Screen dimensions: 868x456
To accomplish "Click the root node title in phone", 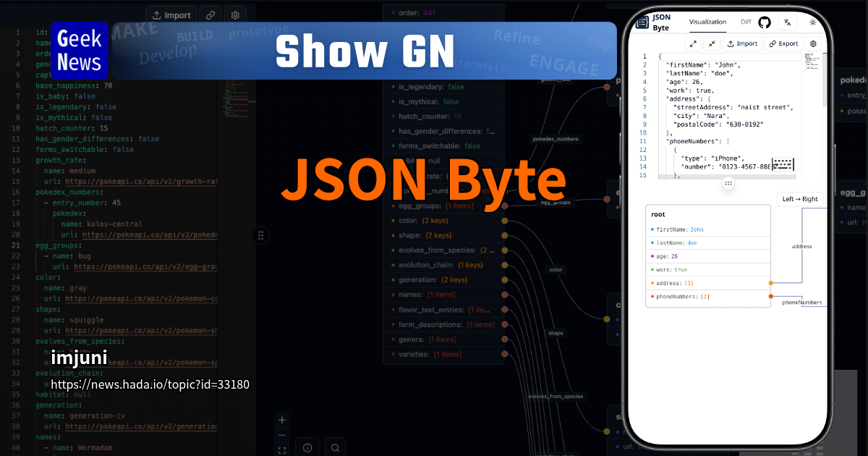I will click(x=658, y=214).
